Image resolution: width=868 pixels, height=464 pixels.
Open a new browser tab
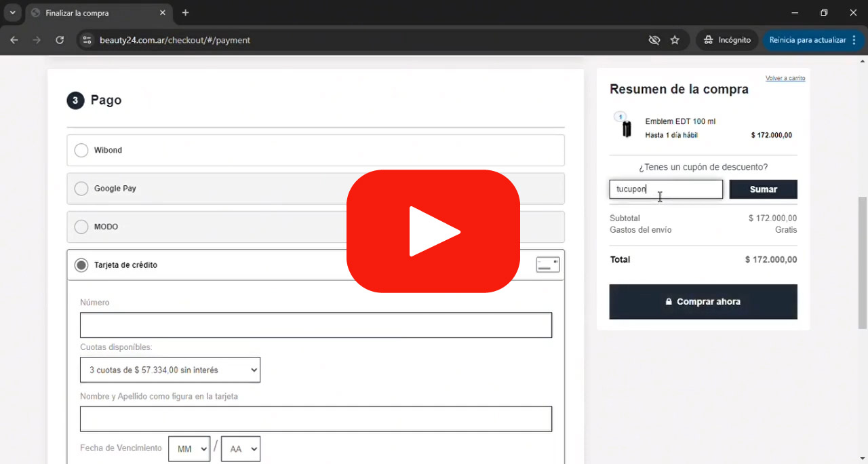[186, 13]
